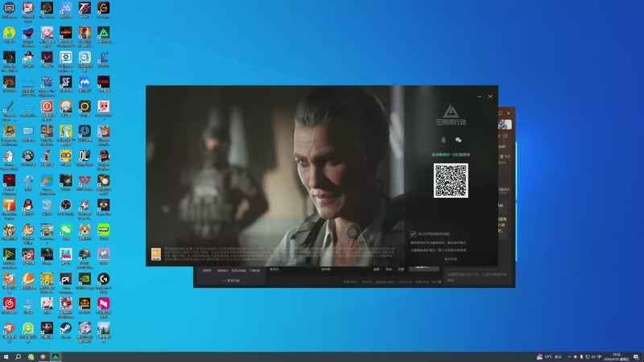Launch OBS Studio from the desktop
This screenshot has height=362, width=644.
66,207
